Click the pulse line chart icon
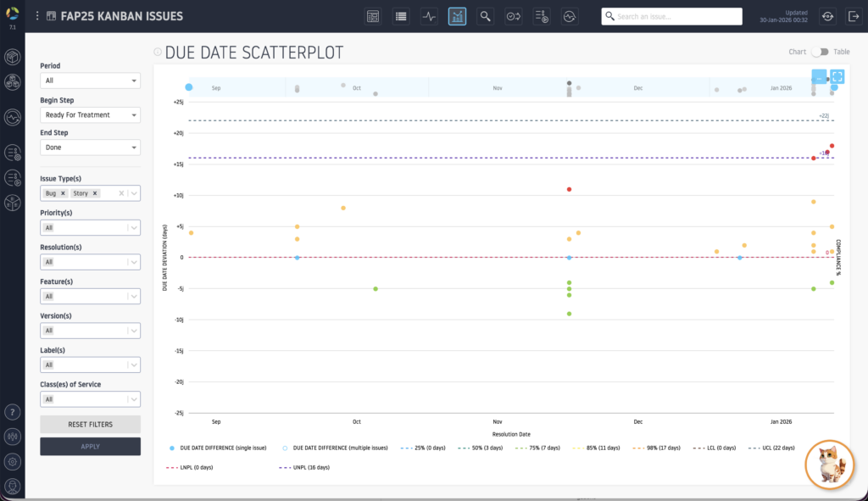This screenshot has width=868, height=501. point(429,16)
